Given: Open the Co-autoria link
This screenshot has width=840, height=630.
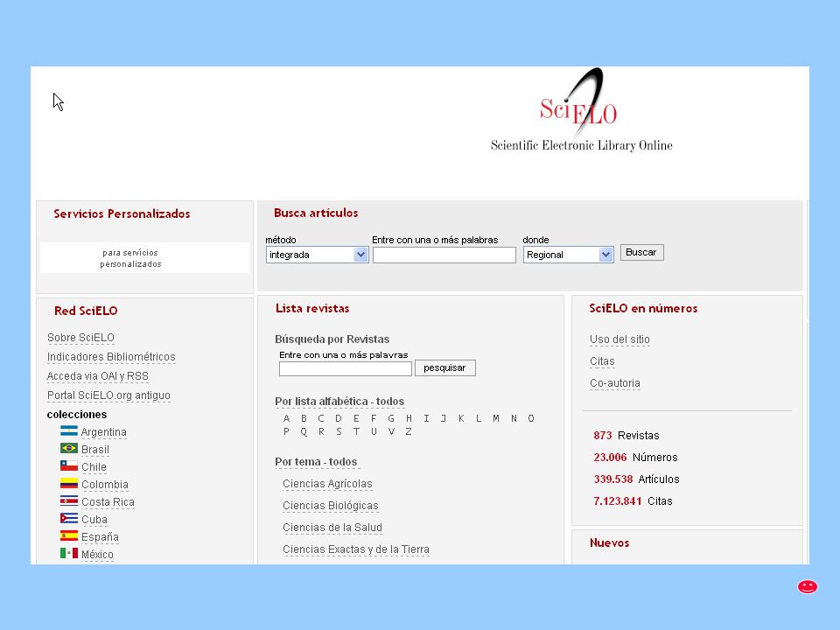Looking at the screenshot, I should pyautogui.click(x=615, y=383).
